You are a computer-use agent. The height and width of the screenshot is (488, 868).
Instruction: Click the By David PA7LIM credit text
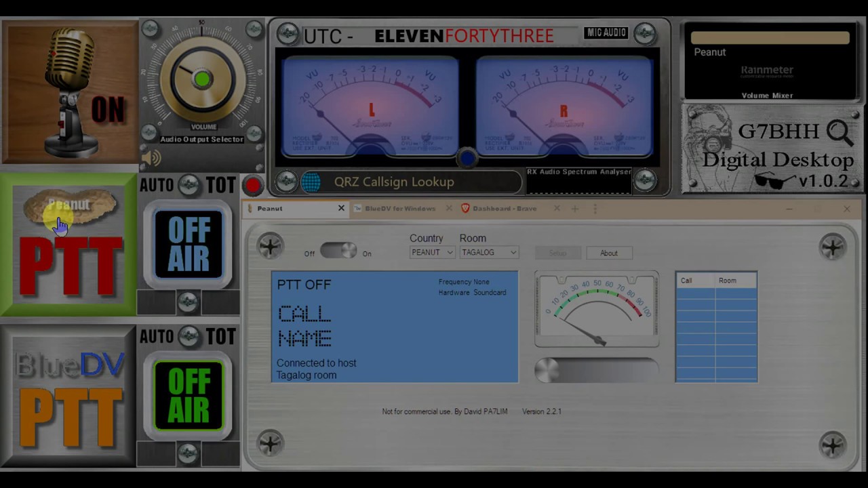click(x=480, y=411)
